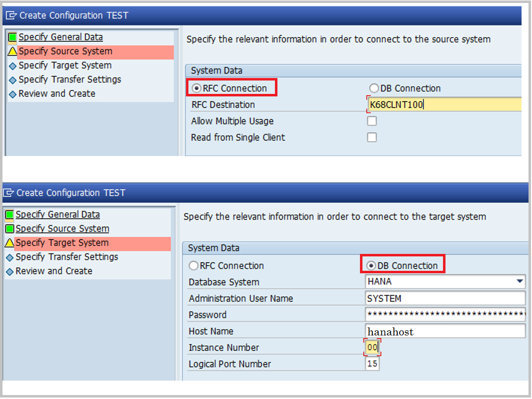Click green status icon beside Specify General Data
Screen dimensions: 532x399
(11, 37)
